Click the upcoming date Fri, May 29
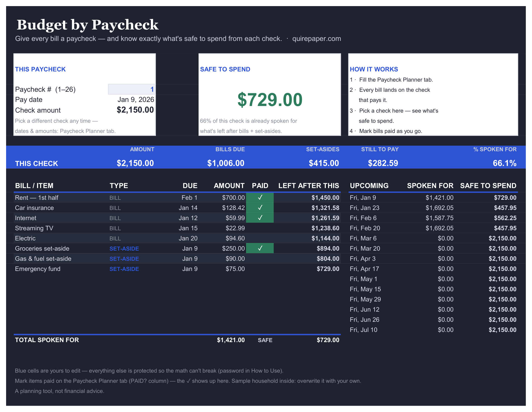This screenshot has width=532, height=412. (365, 299)
